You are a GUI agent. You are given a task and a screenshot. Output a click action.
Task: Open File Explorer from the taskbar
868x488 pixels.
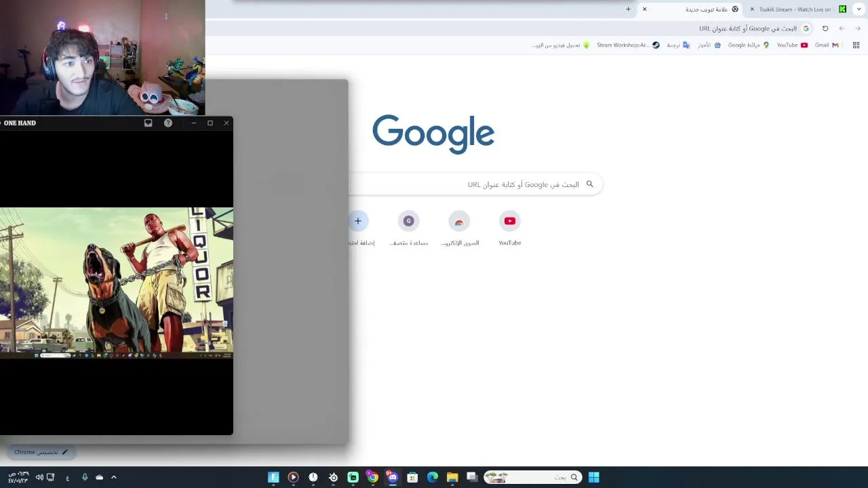pyautogui.click(x=452, y=477)
